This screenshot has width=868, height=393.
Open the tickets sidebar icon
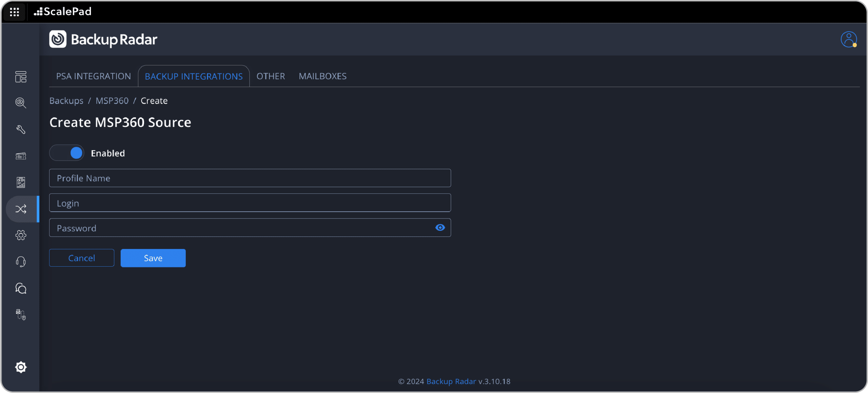tap(21, 156)
